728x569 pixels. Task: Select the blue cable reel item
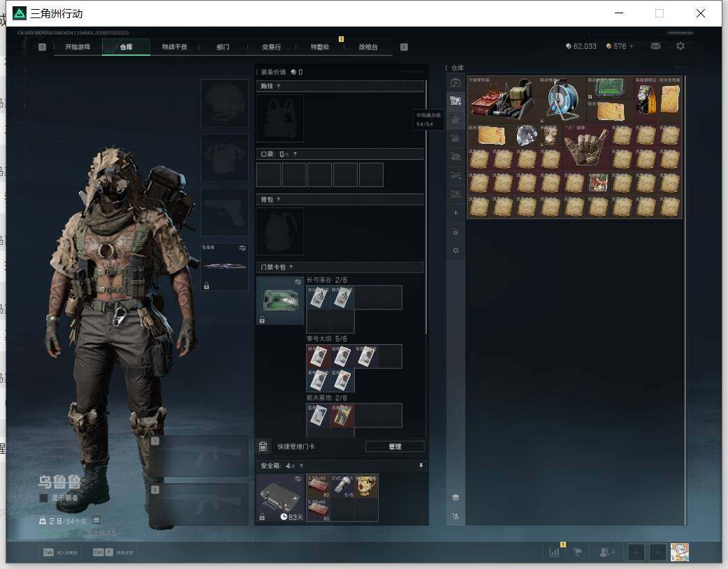562,99
